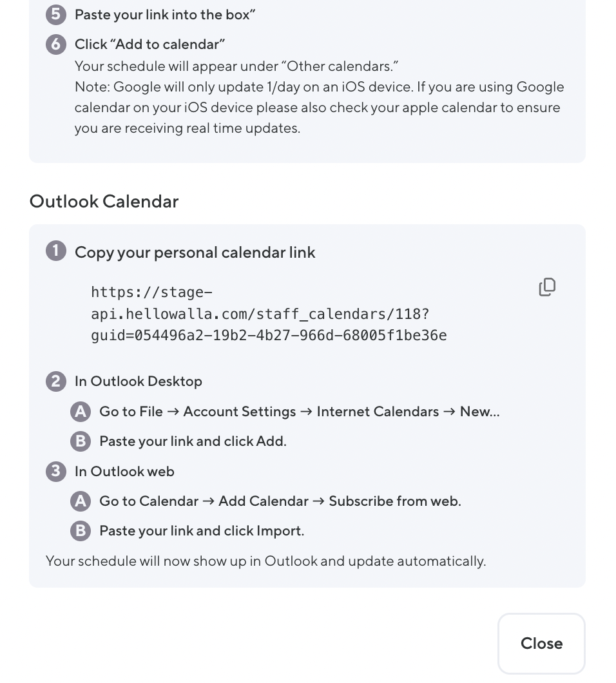
Task: Click the copy calendar link icon
Action: (547, 287)
